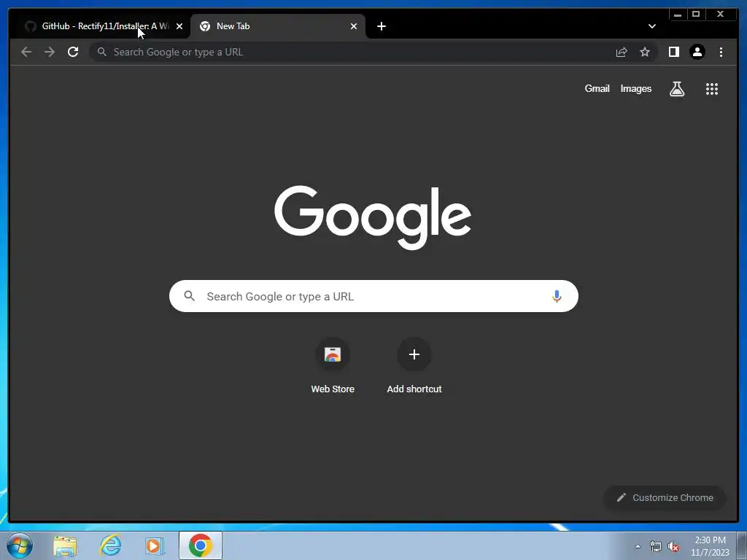Viewport: 747px width, 560px height.
Task: Click the magnifier in the Google search box
Action: click(x=189, y=296)
